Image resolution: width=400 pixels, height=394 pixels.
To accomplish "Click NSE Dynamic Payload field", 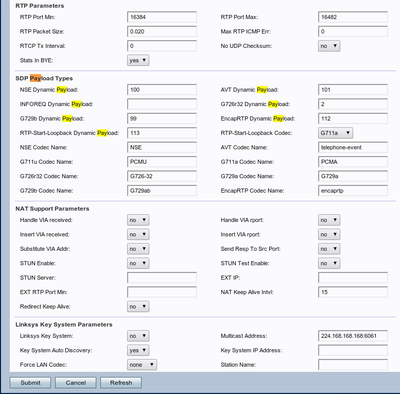I will pyautogui.click(x=162, y=90).
